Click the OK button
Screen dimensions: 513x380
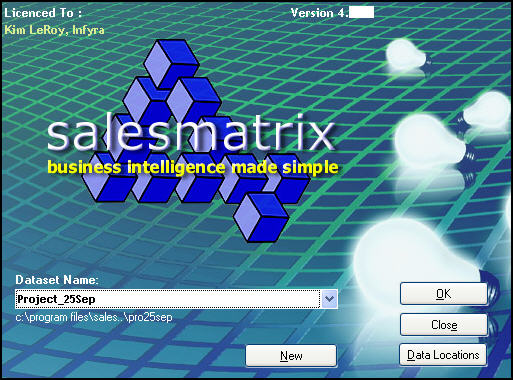(444, 294)
